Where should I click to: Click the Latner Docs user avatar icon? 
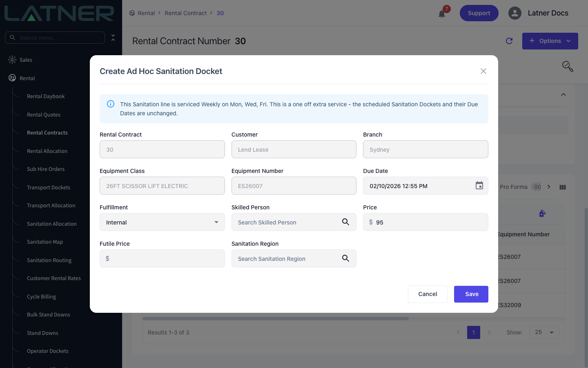tap(515, 13)
